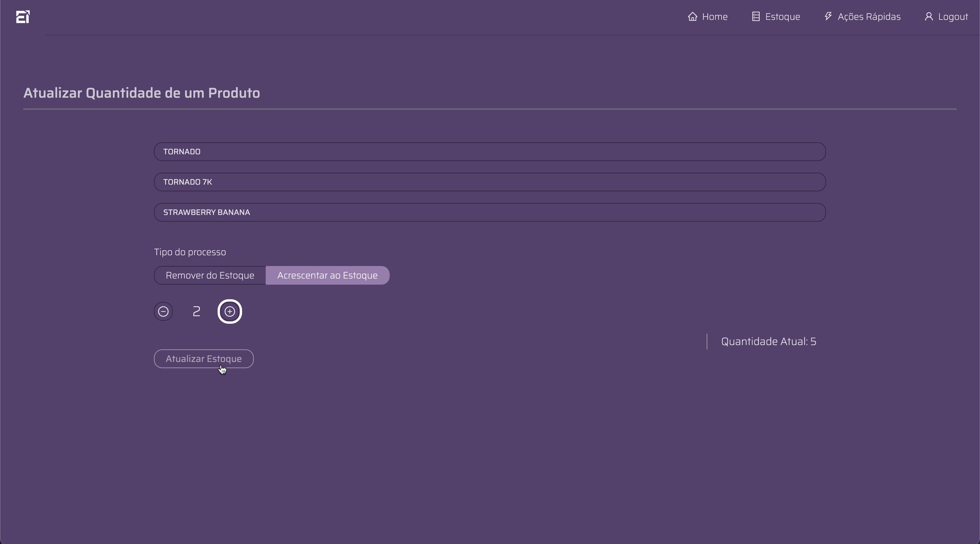Viewport: 980px width, 544px height.
Task: Open Ações Rápidas menu
Action: 869,17
